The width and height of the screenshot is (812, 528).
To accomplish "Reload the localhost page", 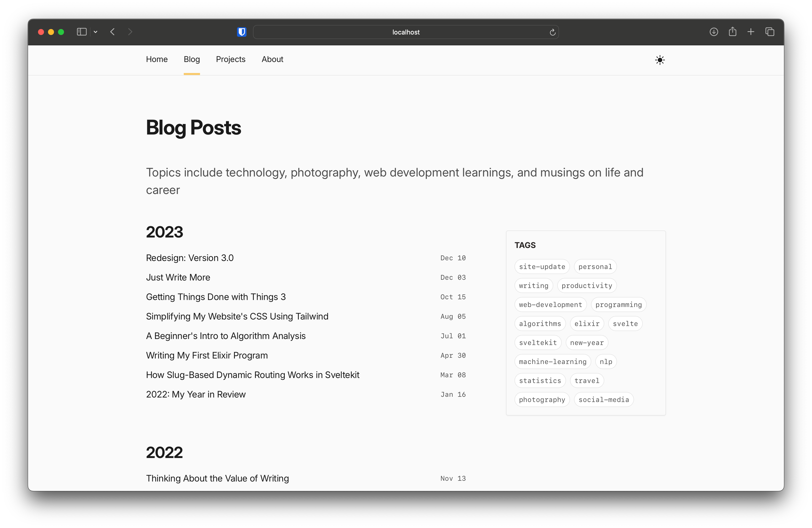I will tap(553, 32).
